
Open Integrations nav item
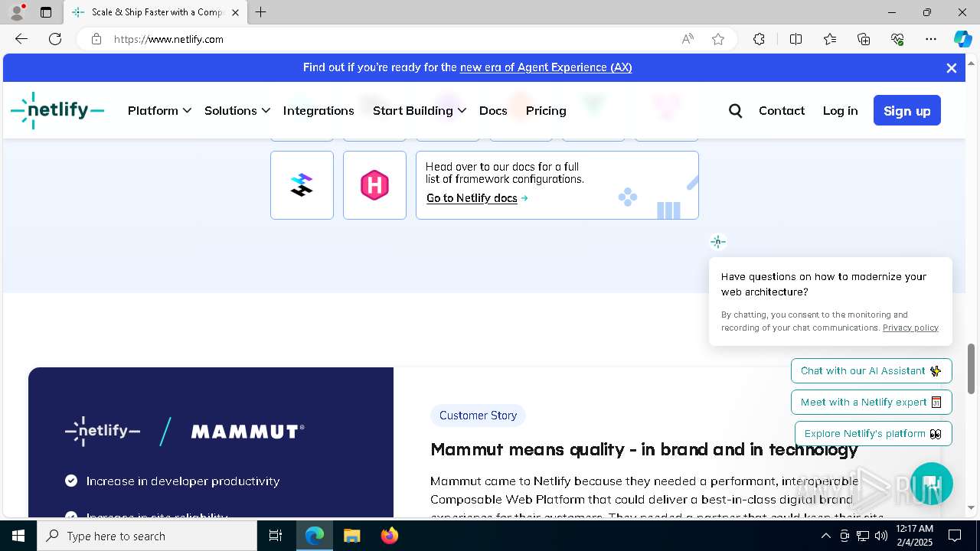318,111
